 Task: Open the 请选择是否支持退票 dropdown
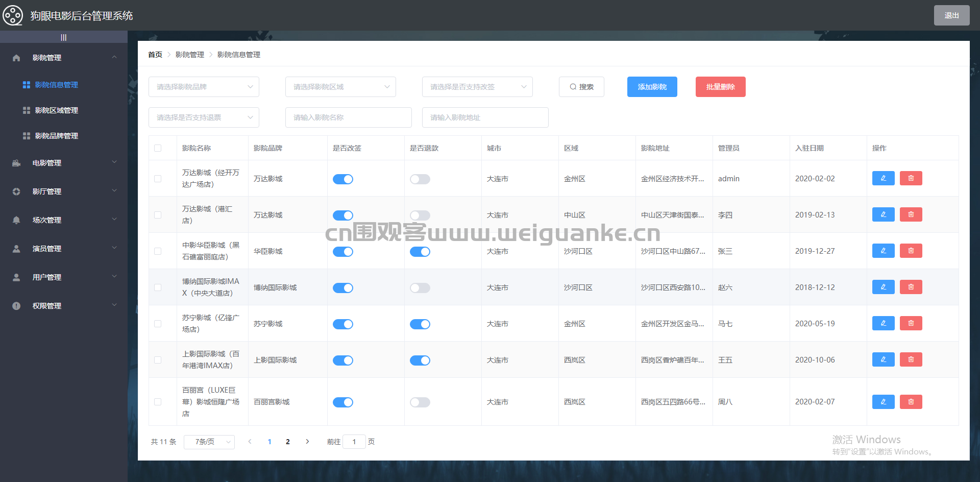(x=204, y=117)
